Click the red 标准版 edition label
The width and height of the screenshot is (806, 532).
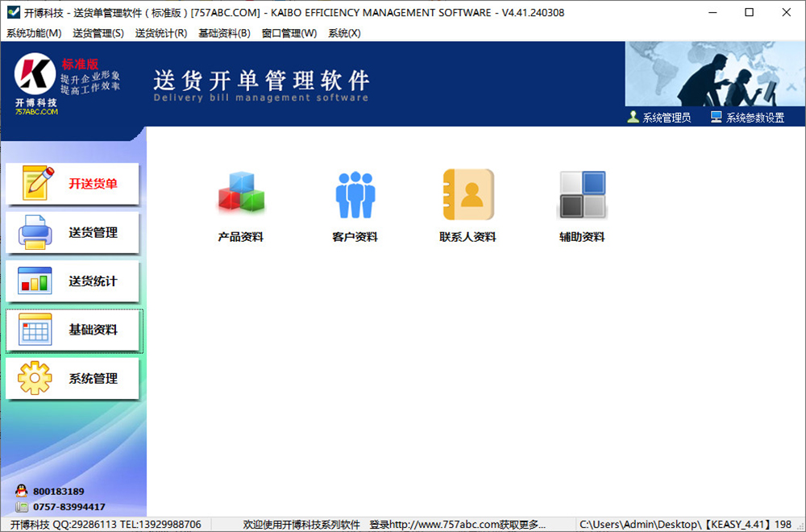[80, 64]
